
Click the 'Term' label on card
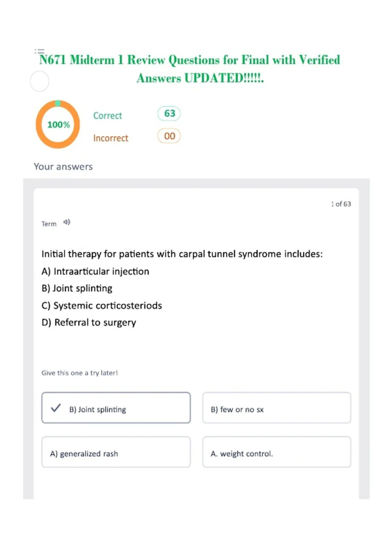tap(49, 224)
